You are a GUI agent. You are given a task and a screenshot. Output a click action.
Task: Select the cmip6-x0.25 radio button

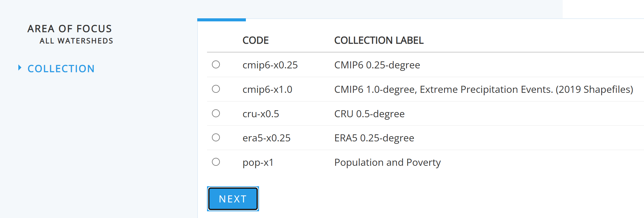(216, 64)
